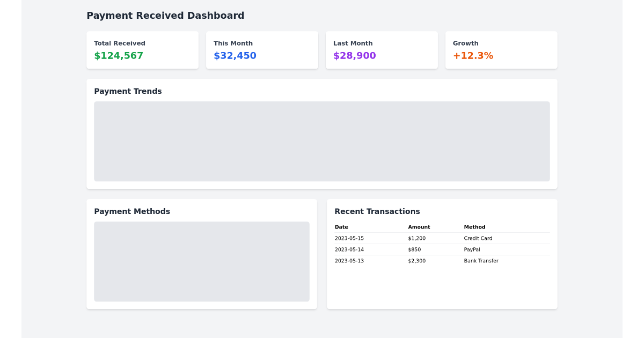Sort by the Method column header
The height and width of the screenshot is (338, 644).
(474, 227)
